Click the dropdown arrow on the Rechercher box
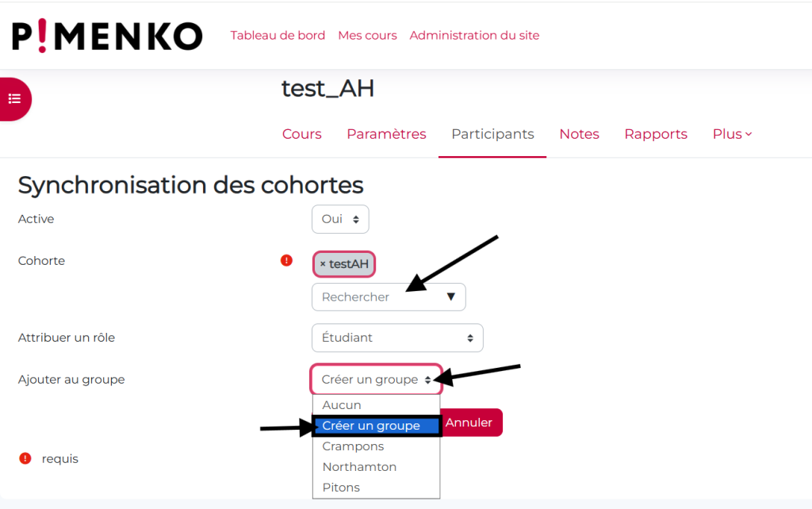 (452, 297)
